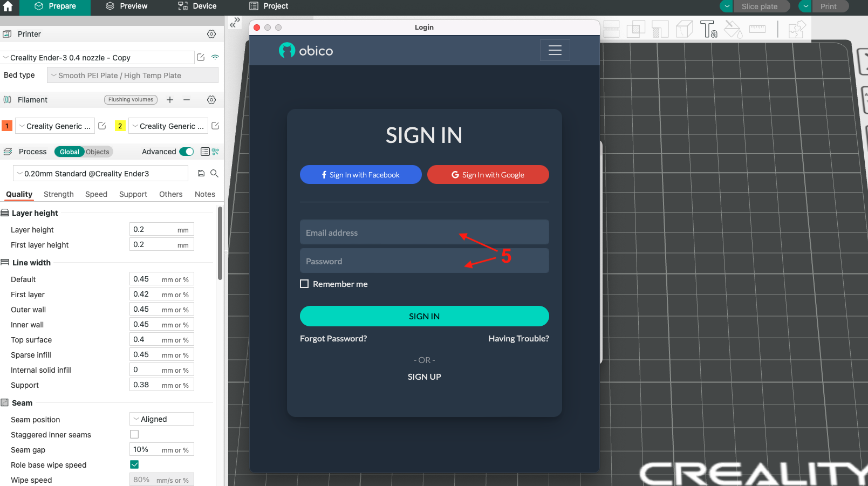The image size is (868, 486).
Task: Open the Others settings tab
Action: coord(171,194)
